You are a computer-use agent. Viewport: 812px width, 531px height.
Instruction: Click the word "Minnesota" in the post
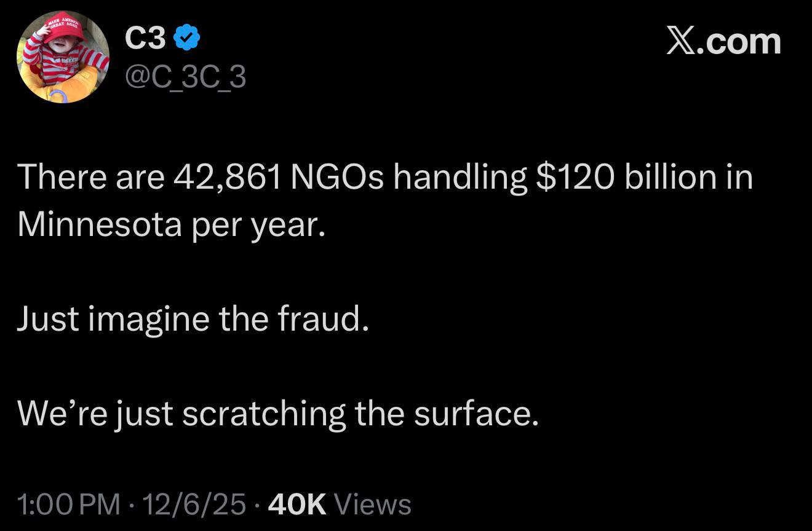point(100,225)
